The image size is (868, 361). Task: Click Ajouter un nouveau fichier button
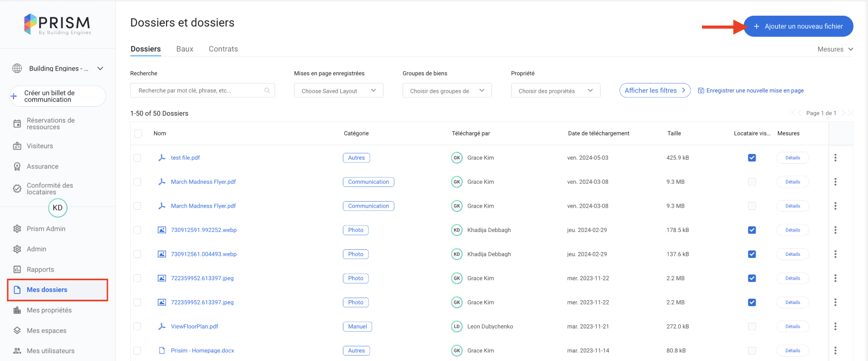click(x=798, y=26)
